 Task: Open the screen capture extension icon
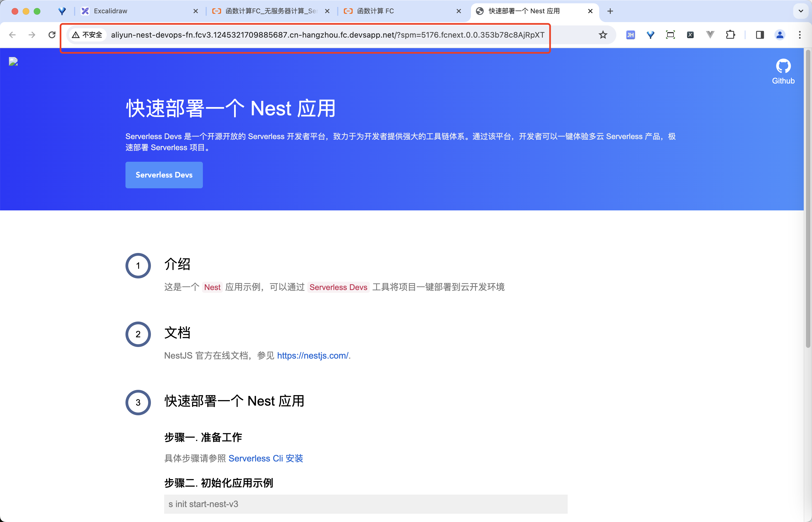point(670,35)
